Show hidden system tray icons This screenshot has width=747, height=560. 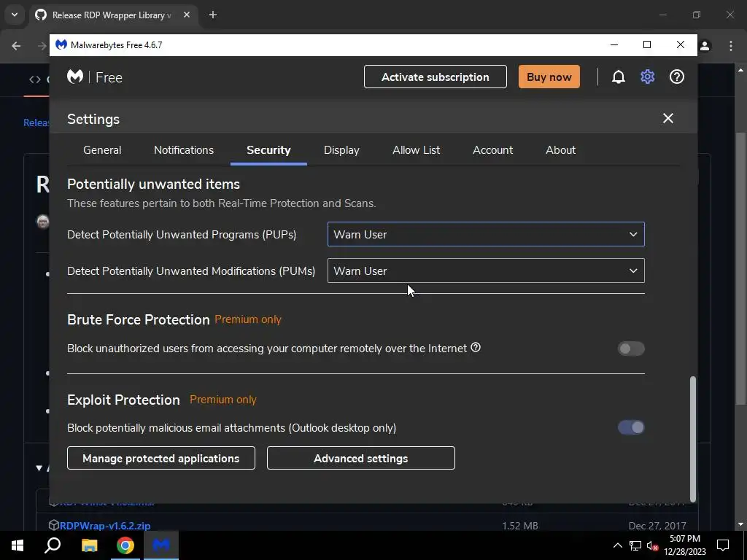617,545
